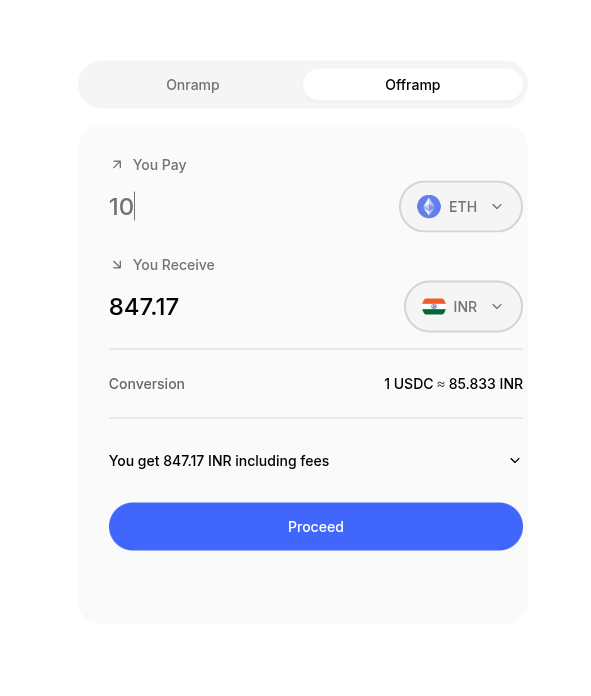
Task: Click the 1 USDC conversion rate text
Action: [453, 384]
